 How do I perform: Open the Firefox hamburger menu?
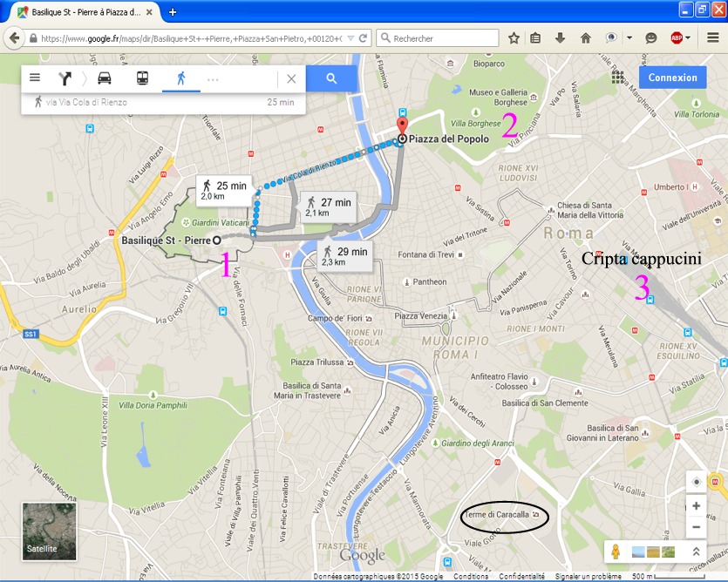[x=713, y=38]
